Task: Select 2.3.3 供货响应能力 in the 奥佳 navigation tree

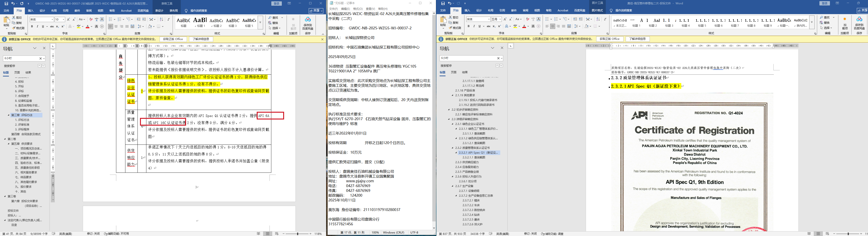Action: pos(467,162)
